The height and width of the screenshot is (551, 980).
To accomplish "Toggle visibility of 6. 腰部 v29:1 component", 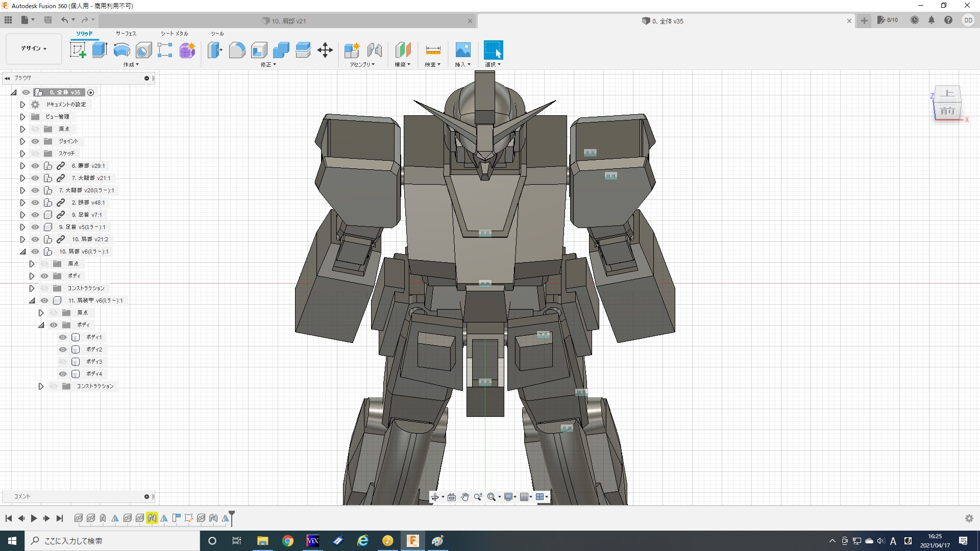I will [x=35, y=166].
